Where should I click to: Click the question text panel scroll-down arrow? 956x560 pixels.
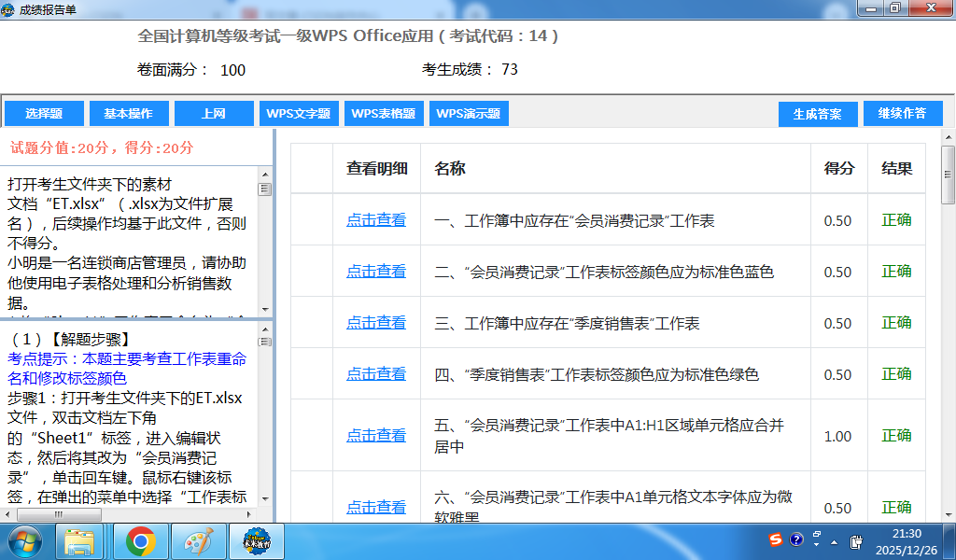pos(265,310)
